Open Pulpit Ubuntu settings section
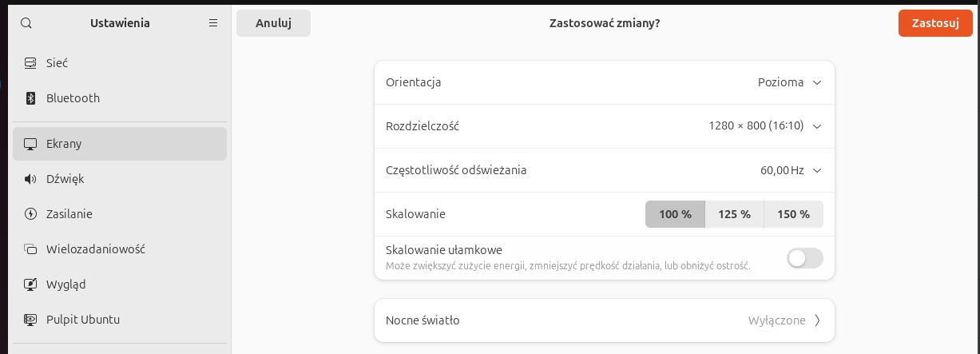Screen dimensions: 980x354 point(83,320)
